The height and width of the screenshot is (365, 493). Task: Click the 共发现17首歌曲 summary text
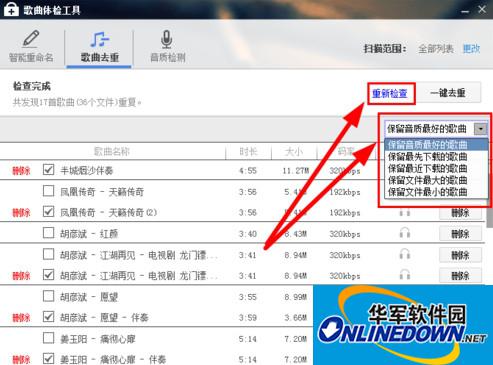77,102
